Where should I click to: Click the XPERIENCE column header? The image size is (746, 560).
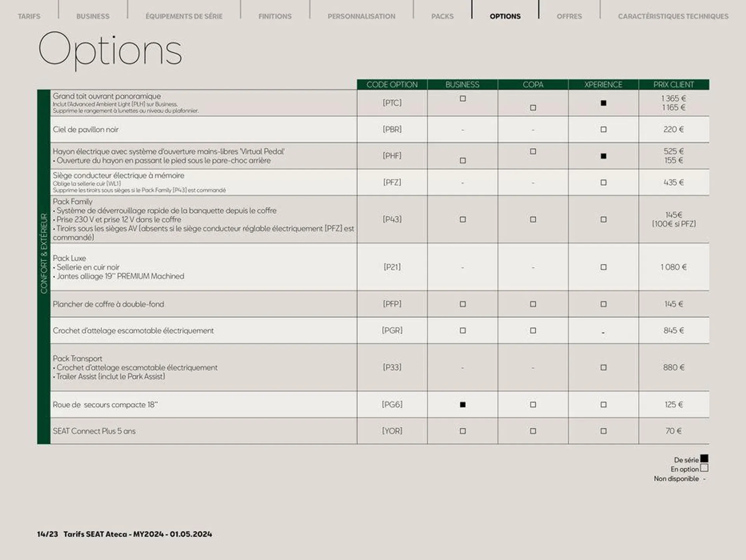coord(603,85)
